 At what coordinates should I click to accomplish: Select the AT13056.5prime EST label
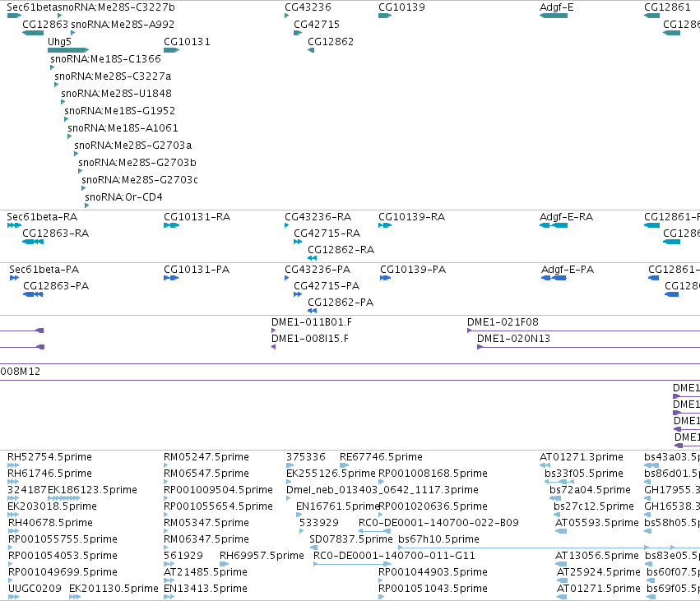(x=597, y=556)
